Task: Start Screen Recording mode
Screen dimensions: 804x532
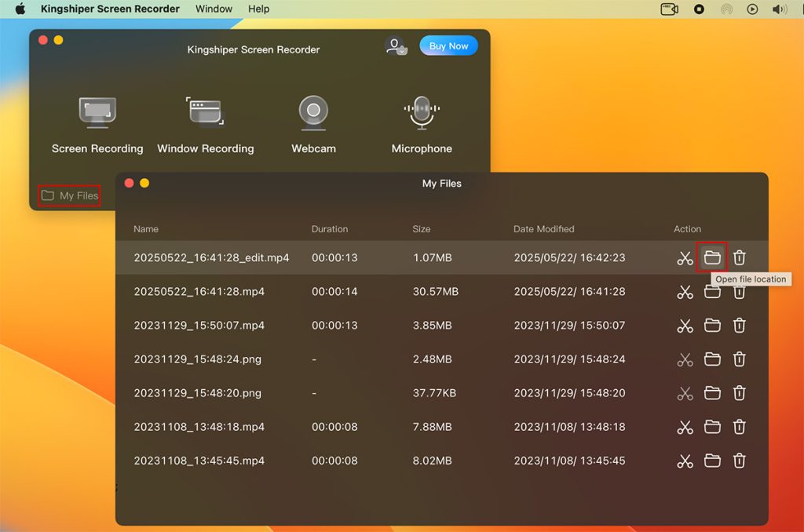Action: click(97, 125)
